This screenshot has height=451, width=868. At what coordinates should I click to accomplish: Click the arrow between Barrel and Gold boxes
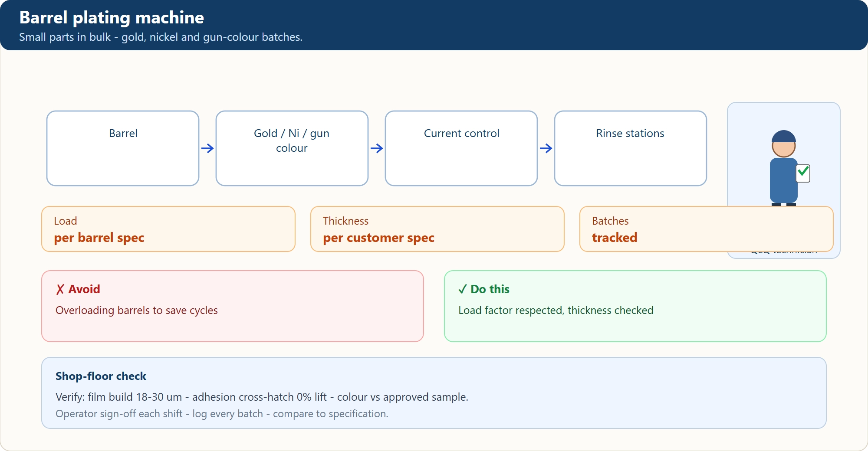click(x=207, y=148)
